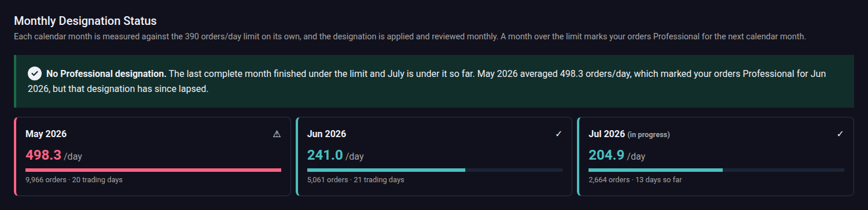Click the circled check icon in the status banner
868x210 pixels.
pyautogui.click(x=35, y=74)
